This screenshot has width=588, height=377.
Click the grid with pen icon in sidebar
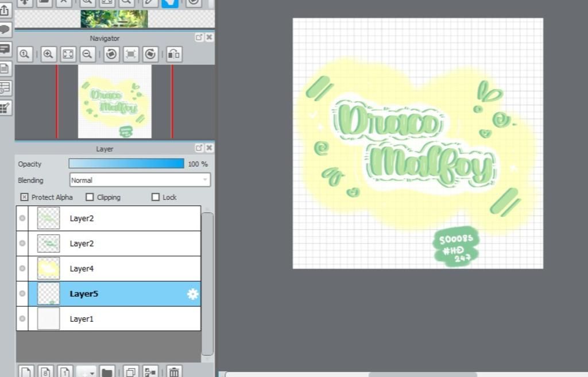[5, 108]
